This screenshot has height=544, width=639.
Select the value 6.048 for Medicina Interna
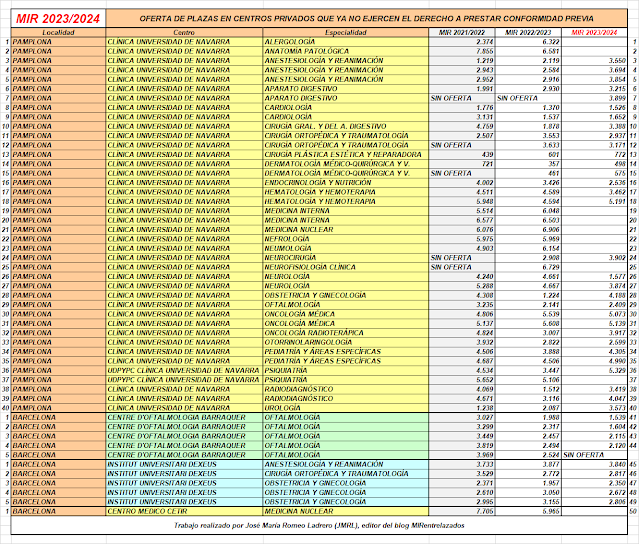point(551,211)
